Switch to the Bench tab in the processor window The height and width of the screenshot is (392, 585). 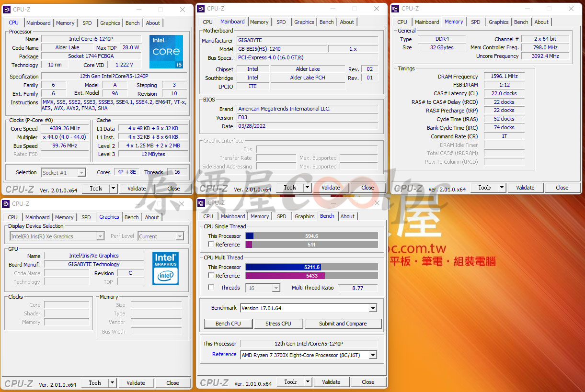point(133,23)
